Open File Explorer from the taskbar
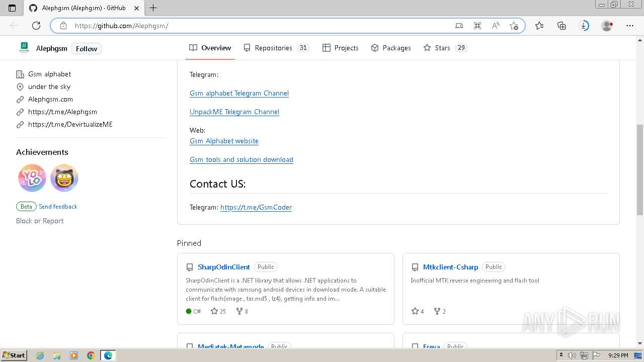 57,355
